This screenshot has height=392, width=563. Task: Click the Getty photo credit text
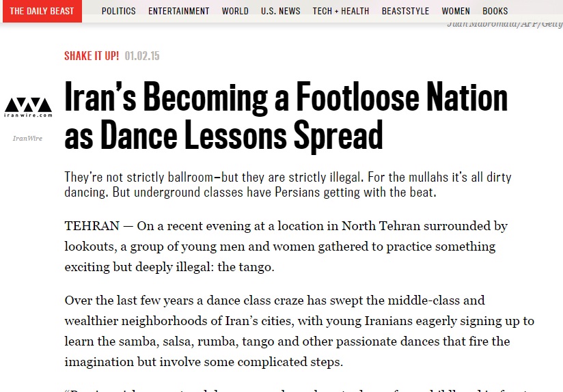(504, 24)
